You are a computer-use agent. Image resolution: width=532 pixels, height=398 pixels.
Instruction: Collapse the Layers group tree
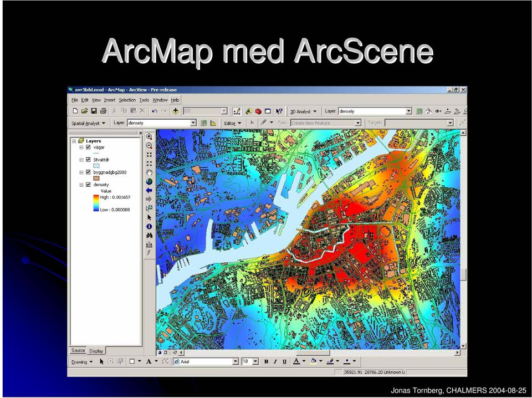[74, 141]
